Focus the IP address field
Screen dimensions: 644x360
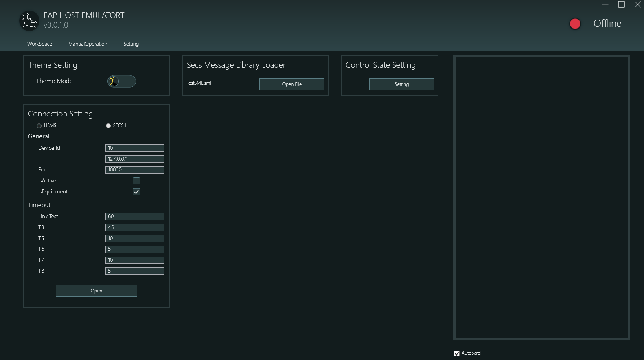135,159
